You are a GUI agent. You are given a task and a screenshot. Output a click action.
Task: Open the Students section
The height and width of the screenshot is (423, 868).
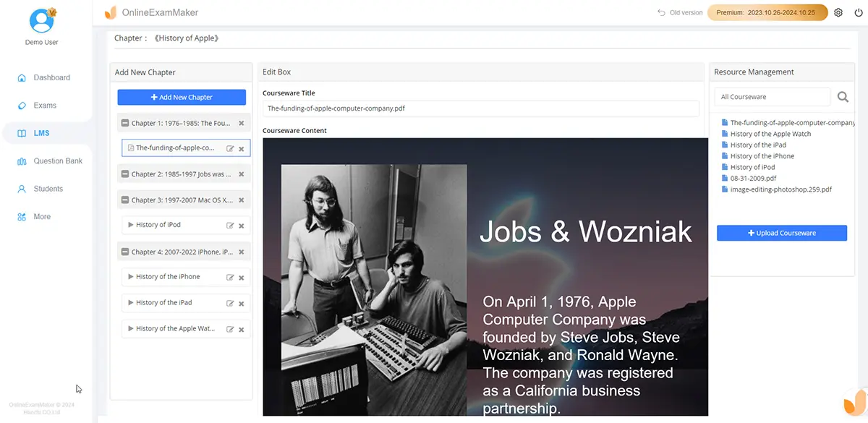click(x=48, y=189)
